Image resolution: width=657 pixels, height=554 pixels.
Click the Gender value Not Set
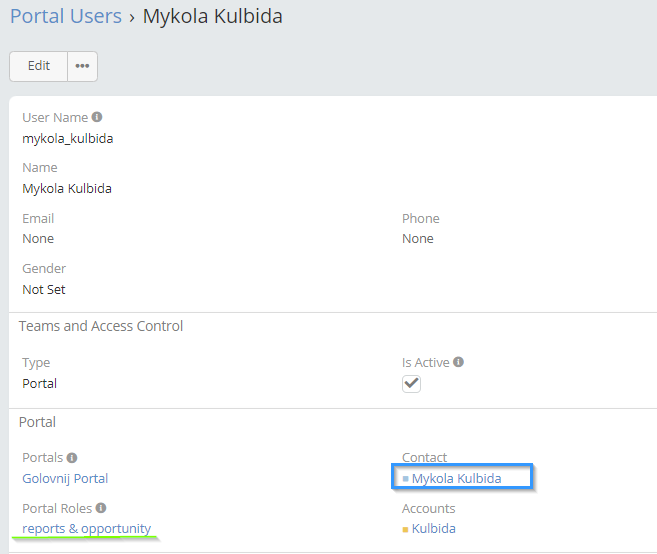[x=44, y=289]
